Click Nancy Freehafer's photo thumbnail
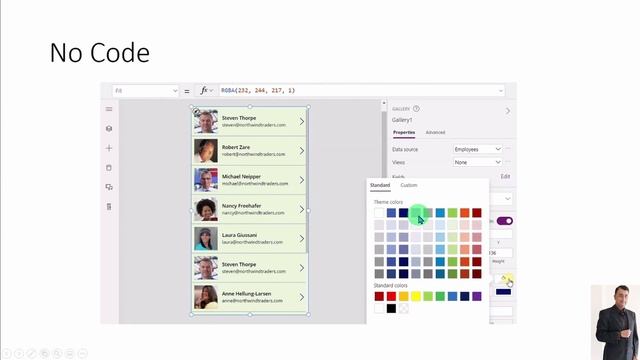This screenshot has height=360, width=640. tap(206, 209)
